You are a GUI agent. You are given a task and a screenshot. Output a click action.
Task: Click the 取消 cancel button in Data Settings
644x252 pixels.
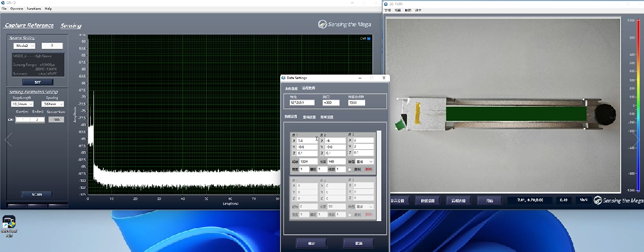coord(359,243)
